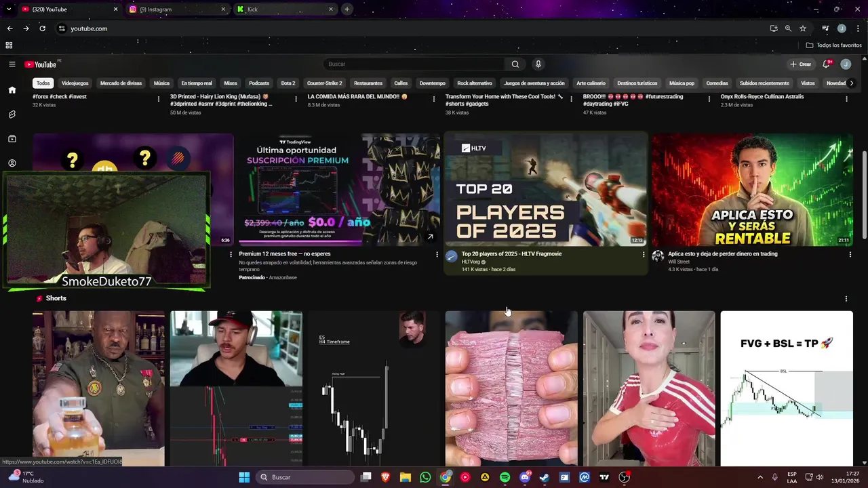Viewport: 868px width, 488px height.
Task: Show more category chips with right arrow
Action: (852, 83)
